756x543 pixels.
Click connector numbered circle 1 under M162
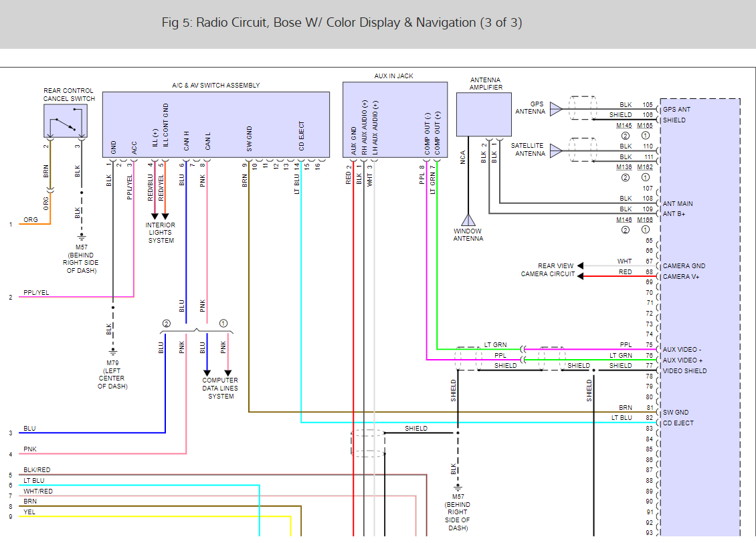coord(645,177)
